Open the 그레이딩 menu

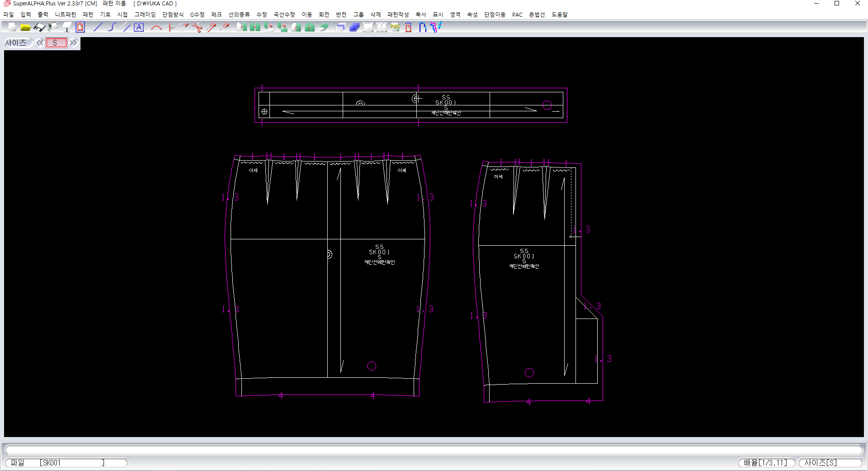click(x=145, y=14)
